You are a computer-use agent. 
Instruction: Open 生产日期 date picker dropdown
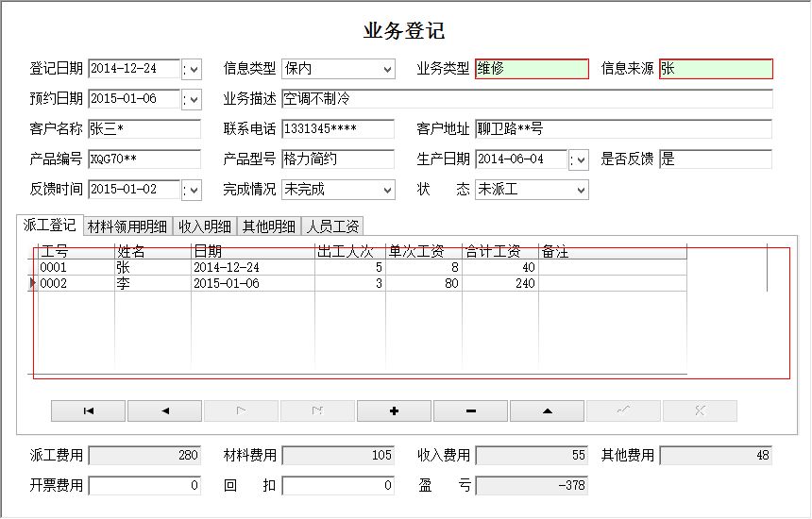(x=581, y=159)
